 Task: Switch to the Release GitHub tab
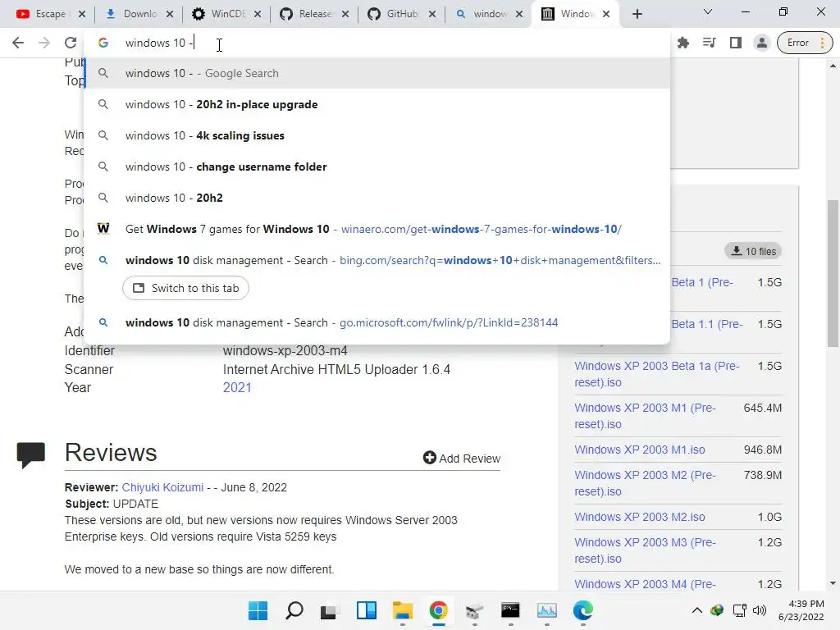(316, 14)
